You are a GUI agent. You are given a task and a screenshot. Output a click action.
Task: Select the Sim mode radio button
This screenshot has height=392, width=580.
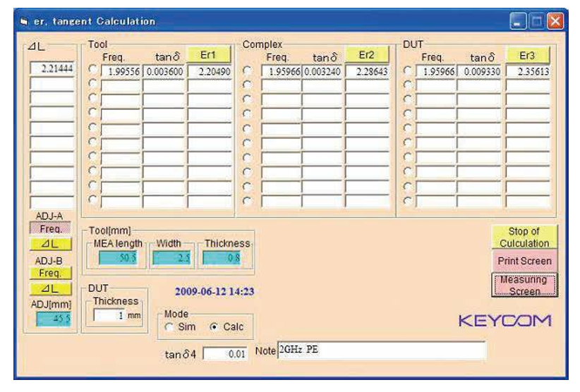169,327
